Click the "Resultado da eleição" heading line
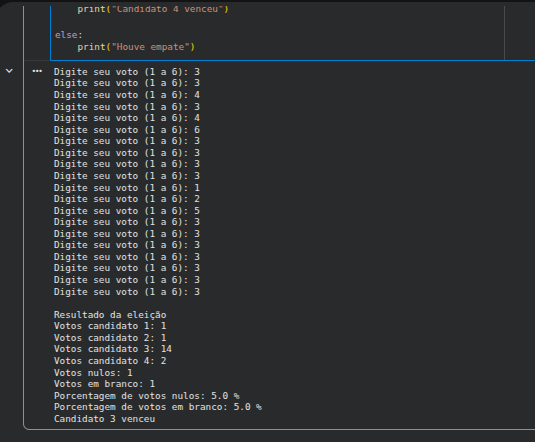This screenshot has width=535, height=442. click(110, 315)
